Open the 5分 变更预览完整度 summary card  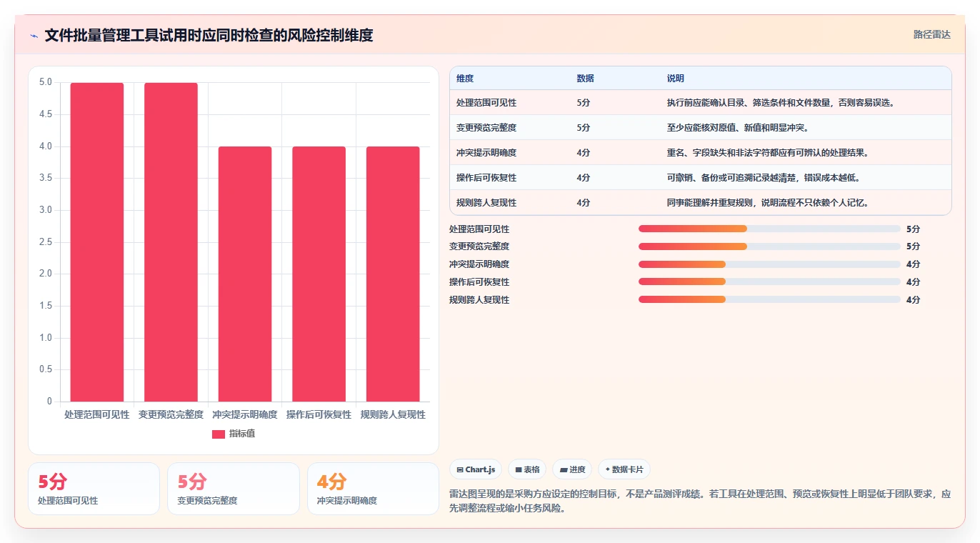pos(234,489)
